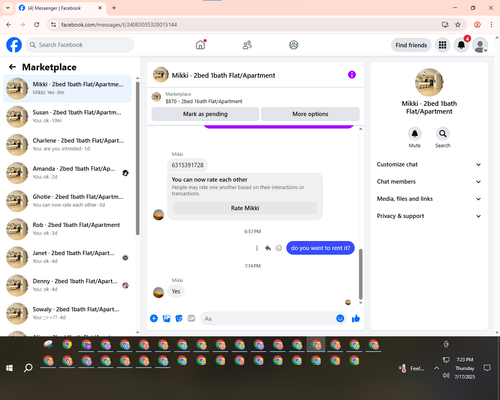Open the $870 Marketplace listing link
The image size is (500, 400).
(204, 101)
